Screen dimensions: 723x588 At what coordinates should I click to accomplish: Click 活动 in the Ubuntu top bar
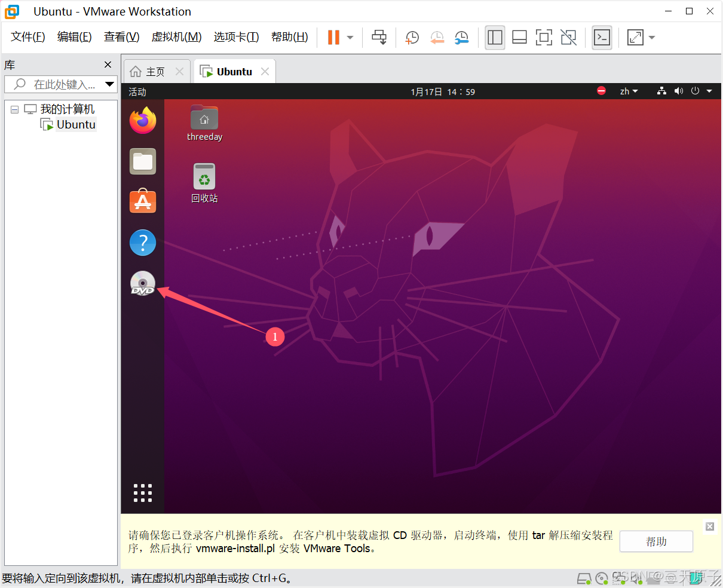(x=139, y=91)
